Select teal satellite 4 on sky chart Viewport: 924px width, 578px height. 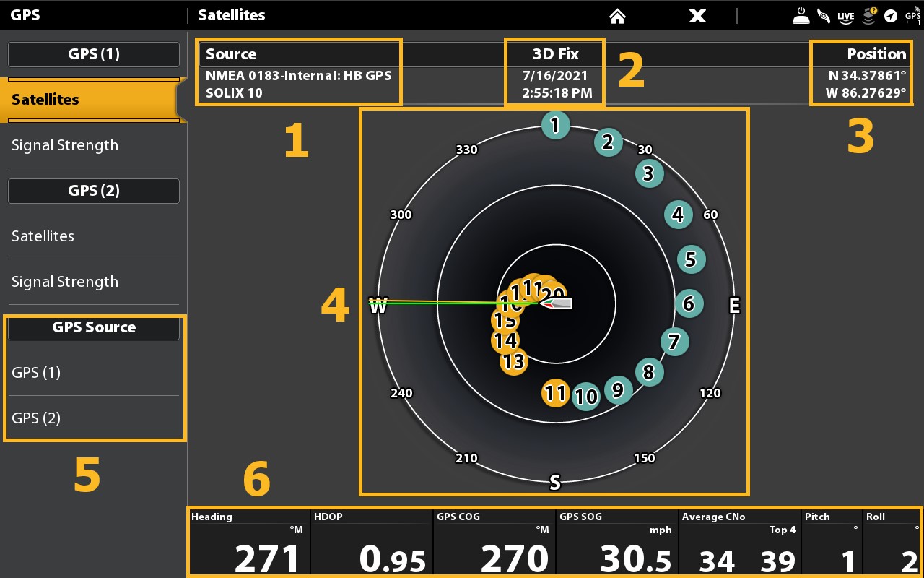click(x=677, y=215)
